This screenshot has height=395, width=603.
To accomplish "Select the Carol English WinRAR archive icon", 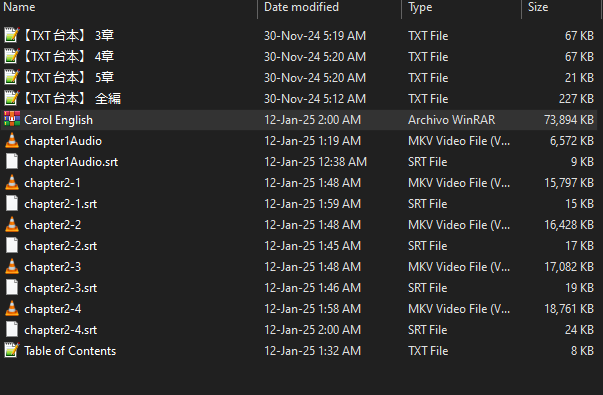I will point(12,120).
